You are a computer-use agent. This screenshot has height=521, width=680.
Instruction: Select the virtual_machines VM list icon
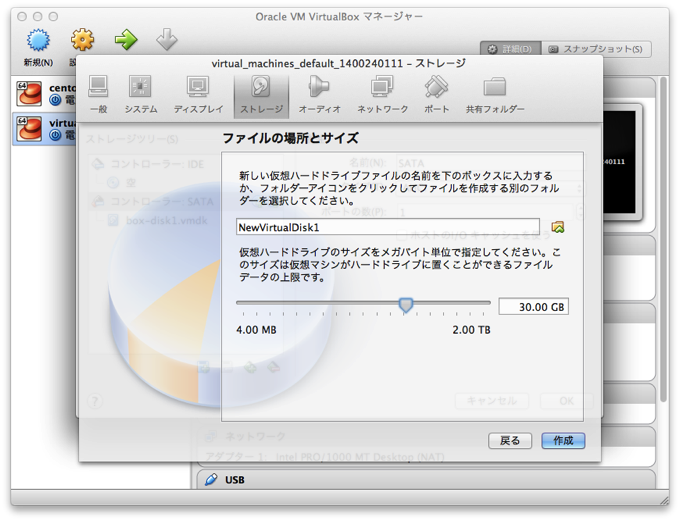pyautogui.click(x=29, y=129)
